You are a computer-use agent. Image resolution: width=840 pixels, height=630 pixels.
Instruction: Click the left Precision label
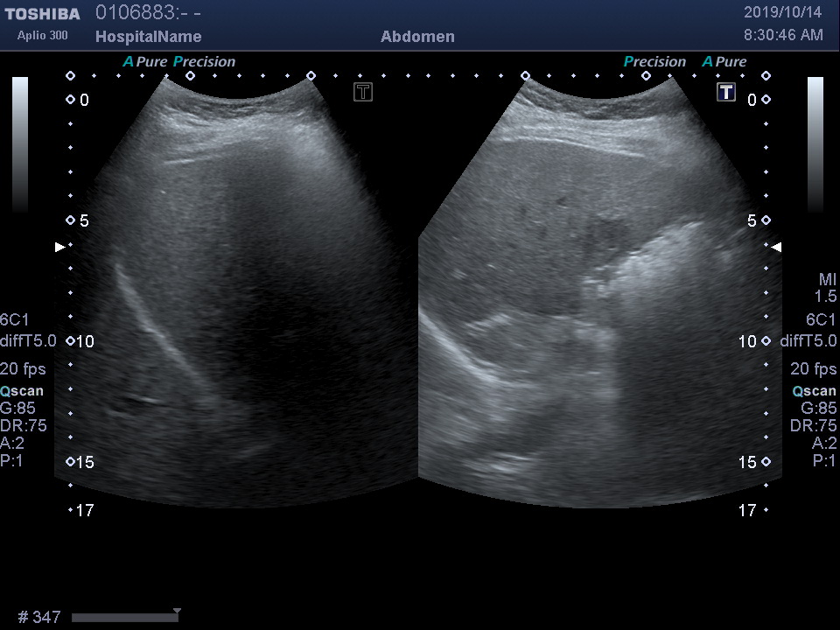coord(204,61)
